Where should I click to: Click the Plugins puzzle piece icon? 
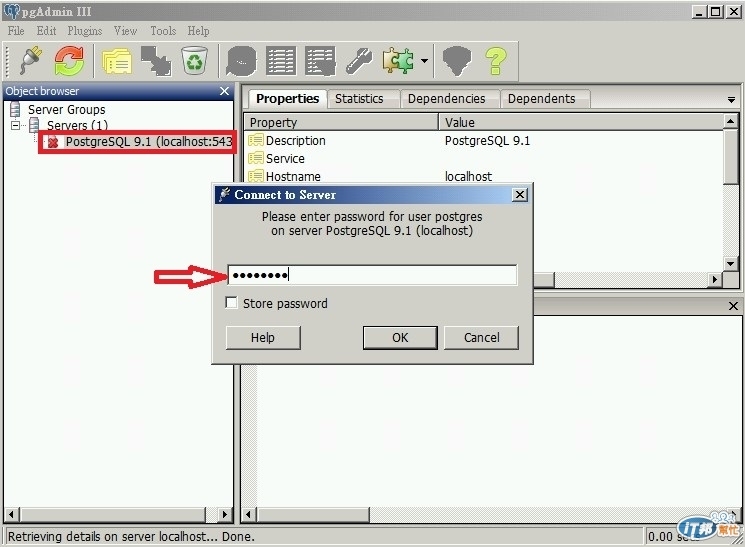[x=398, y=60]
